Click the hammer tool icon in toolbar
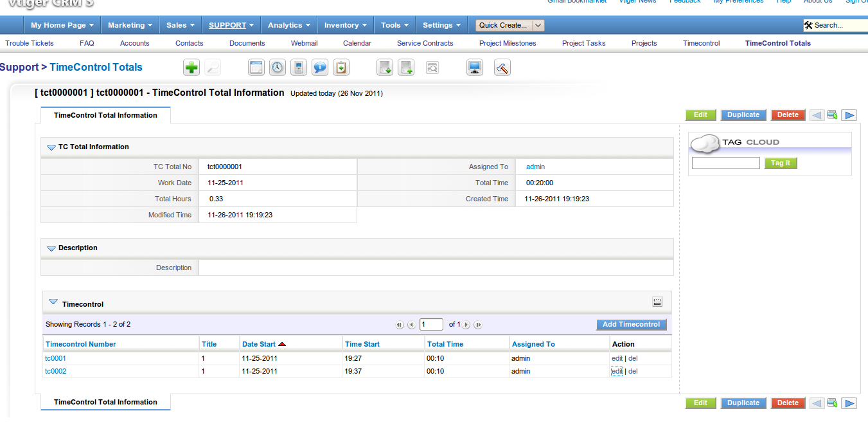The image size is (868, 427). [x=502, y=68]
